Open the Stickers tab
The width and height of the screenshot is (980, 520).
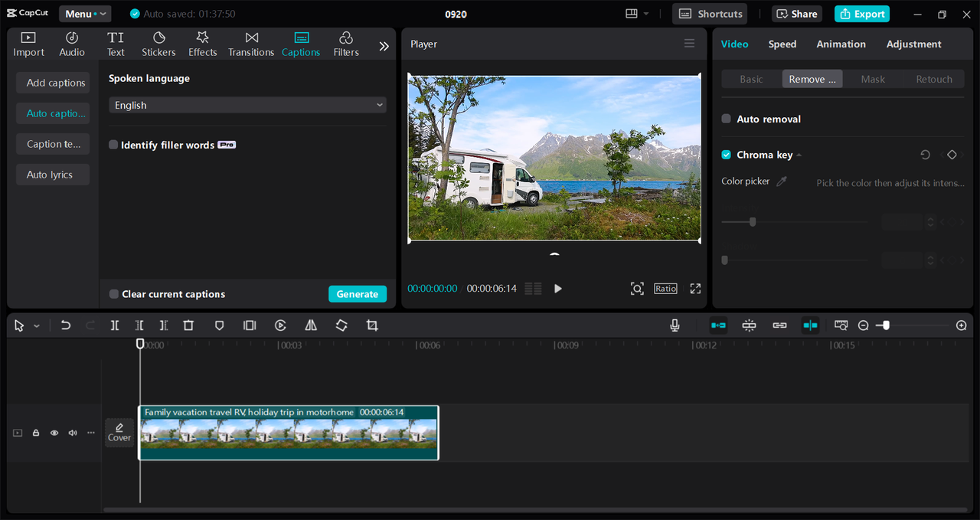[x=158, y=44]
